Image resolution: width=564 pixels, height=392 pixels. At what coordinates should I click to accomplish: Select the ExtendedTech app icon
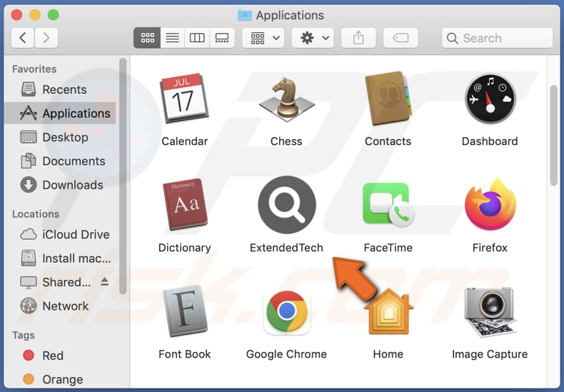(287, 205)
